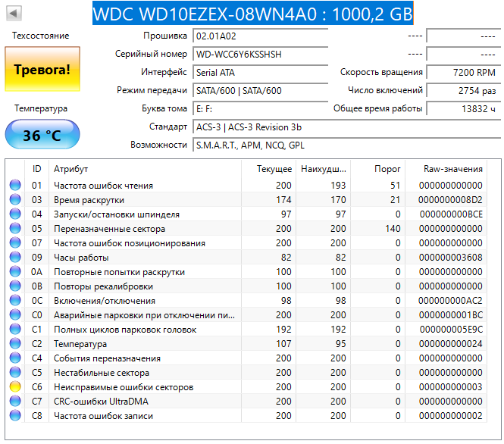Viewport: 504px width, 444px height.
Task: Select the row Включения/отключения
Action: [x=248, y=300]
